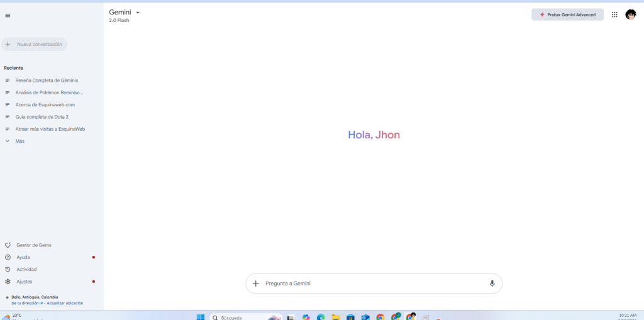Open the Windows Start button

click(201, 317)
